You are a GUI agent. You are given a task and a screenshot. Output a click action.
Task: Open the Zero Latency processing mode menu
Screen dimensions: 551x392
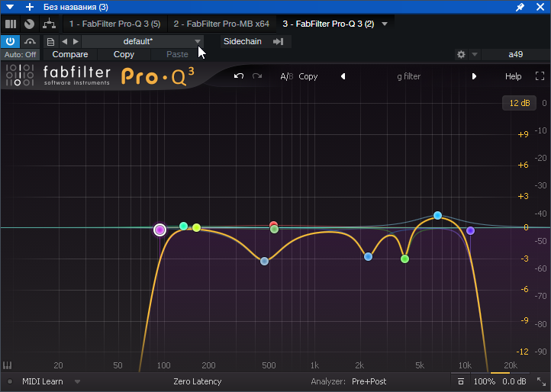tap(198, 381)
